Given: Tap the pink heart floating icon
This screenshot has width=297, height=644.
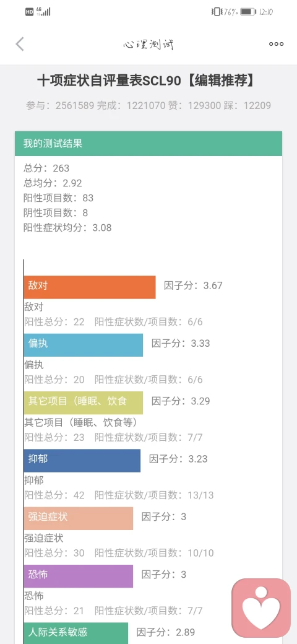Looking at the screenshot, I should [x=261, y=608].
